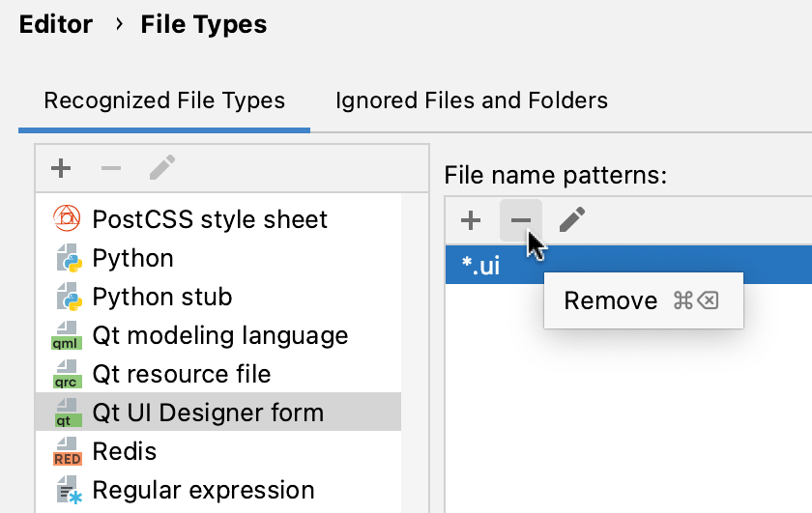This screenshot has width=812, height=513.
Task: Add a new file name pattern
Action: click(471, 220)
